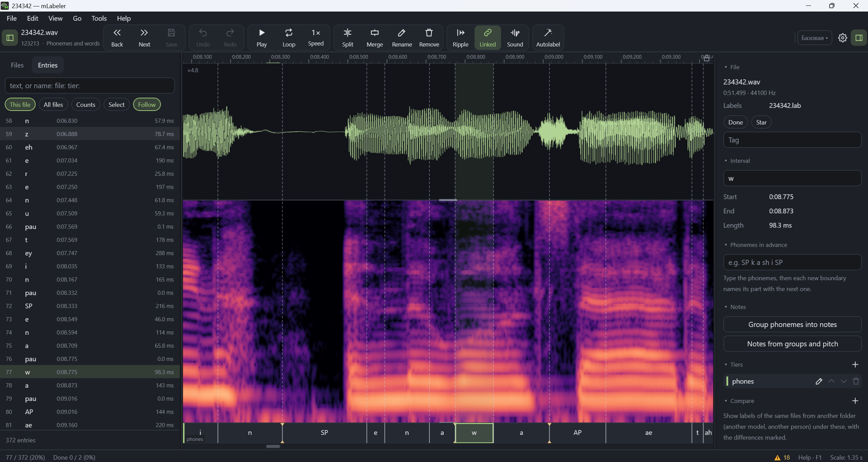Click the Save icon in toolbar
This screenshot has height=462, width=868.
tap(171, 38)
